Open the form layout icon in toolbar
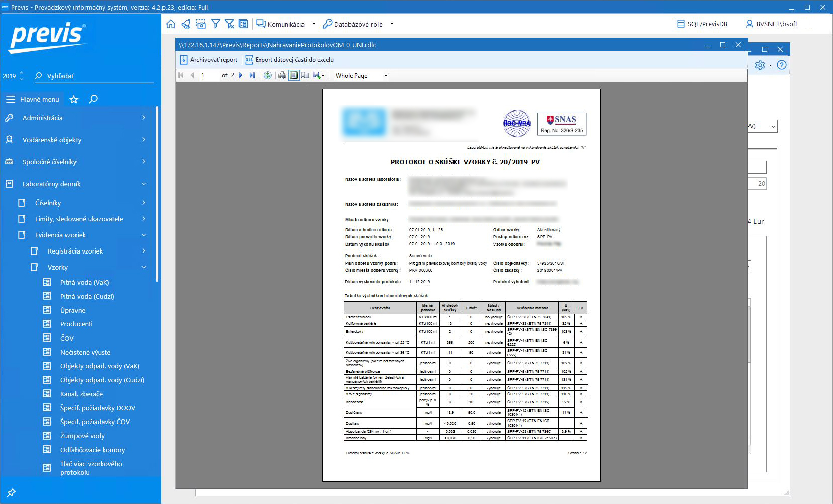Image resolution: width=833 pixels, height=504 pixels. point(243,24)
